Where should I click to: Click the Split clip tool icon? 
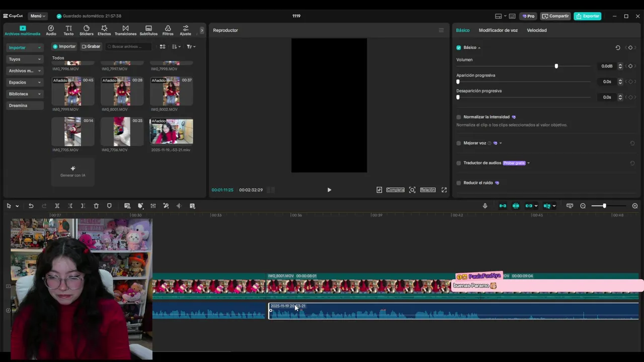(x=57, y=206)
